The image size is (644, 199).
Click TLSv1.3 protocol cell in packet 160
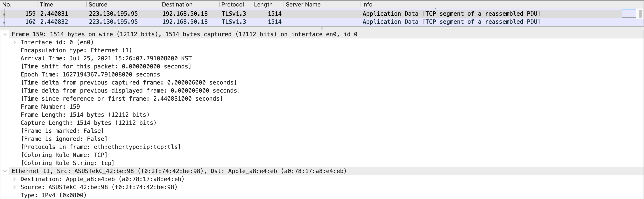(234, 22)
